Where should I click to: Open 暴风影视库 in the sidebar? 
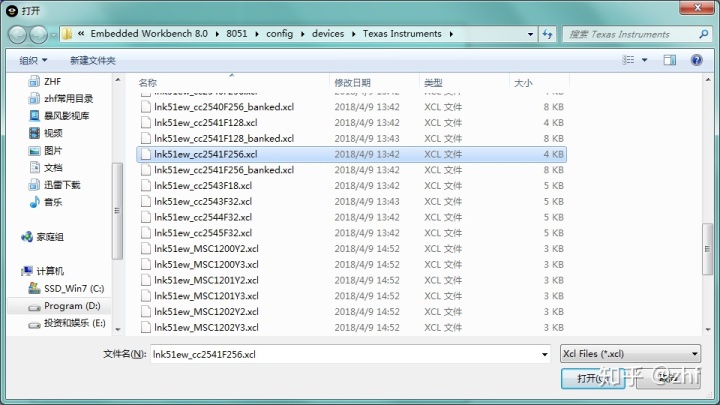(66, 116)
